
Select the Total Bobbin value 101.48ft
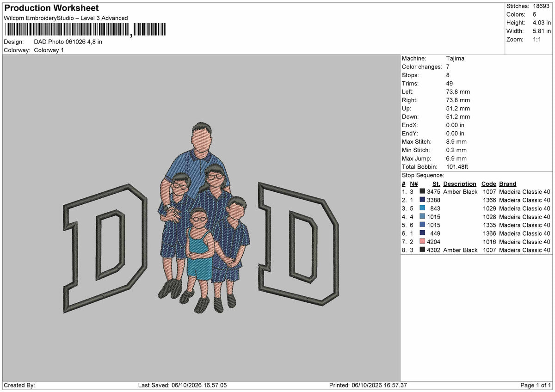[x=457, y=166]
